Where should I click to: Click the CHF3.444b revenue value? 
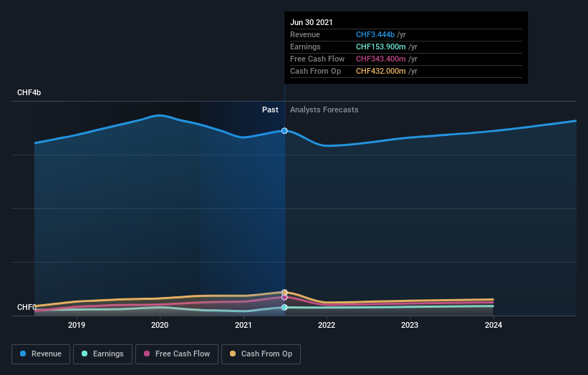coord(375,34)
